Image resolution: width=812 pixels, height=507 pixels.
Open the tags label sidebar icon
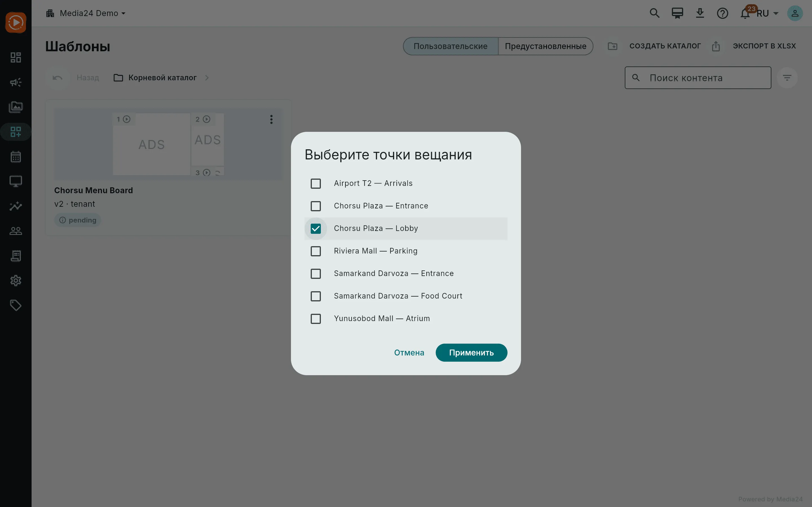click(16, 305)
